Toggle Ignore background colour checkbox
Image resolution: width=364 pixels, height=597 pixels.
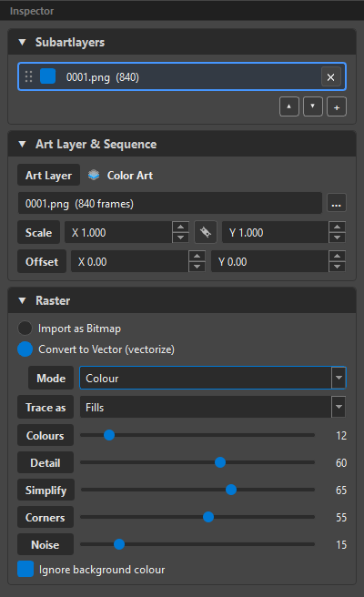25,569
